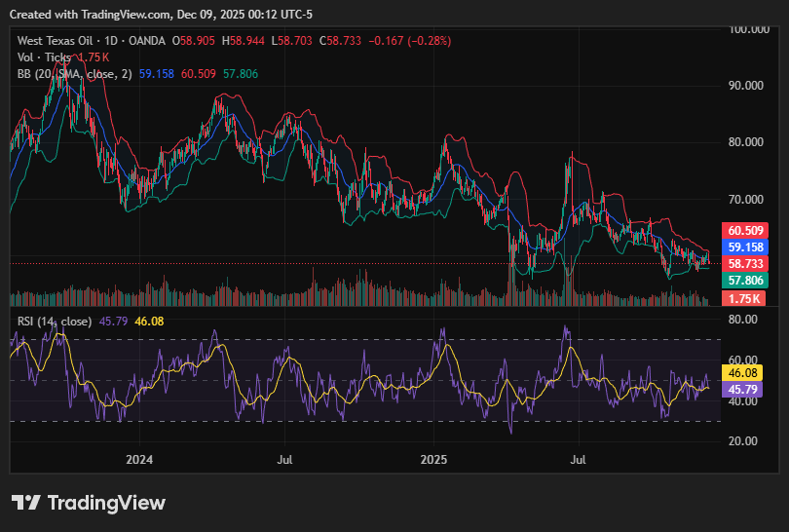789x532 pixels.
Task: Click the 2024 label on time axis
Action: (x=139, y=458)
